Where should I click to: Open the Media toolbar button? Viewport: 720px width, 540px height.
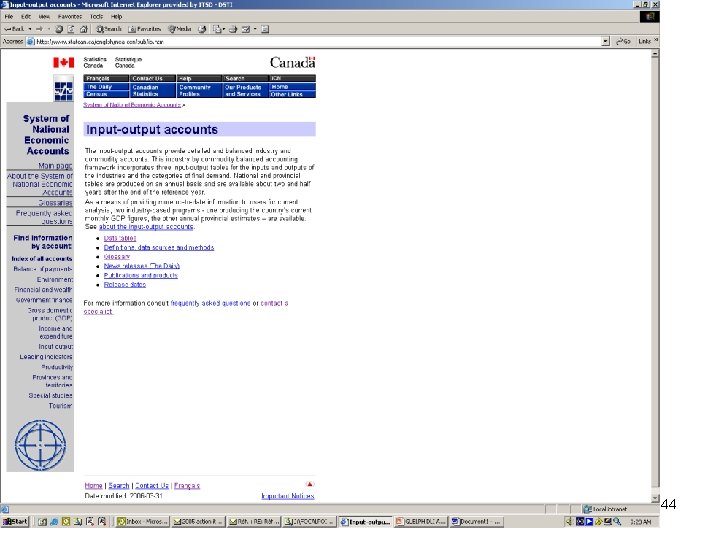180,29
